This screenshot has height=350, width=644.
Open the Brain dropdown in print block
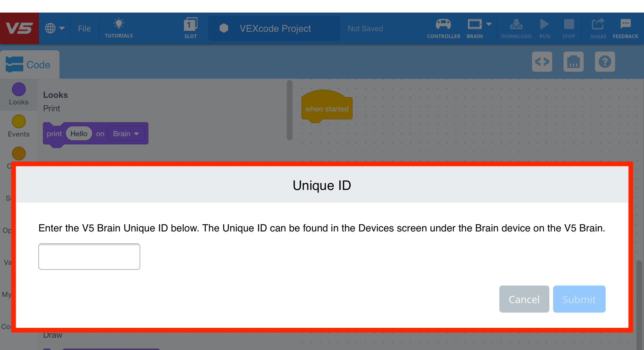(126, 134)
